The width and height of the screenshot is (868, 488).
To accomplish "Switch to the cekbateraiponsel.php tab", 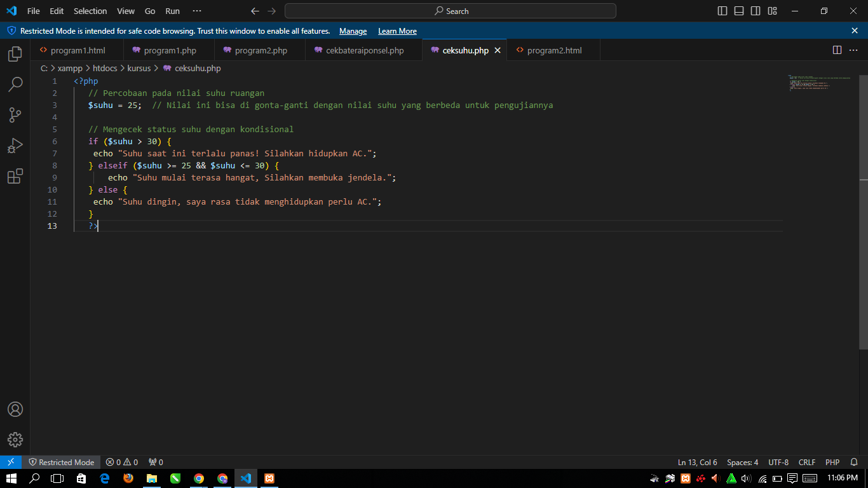I will 364,50.
